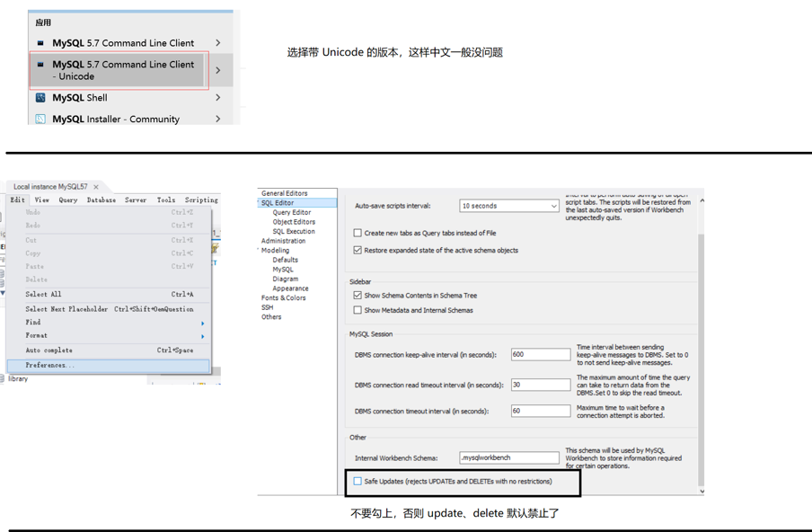Select Object Editors preferences node

294,222
